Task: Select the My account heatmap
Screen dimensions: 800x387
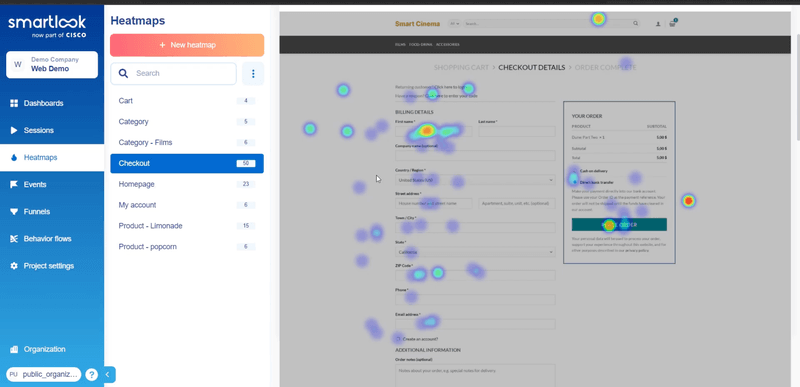Action: [x=187, y=205]
